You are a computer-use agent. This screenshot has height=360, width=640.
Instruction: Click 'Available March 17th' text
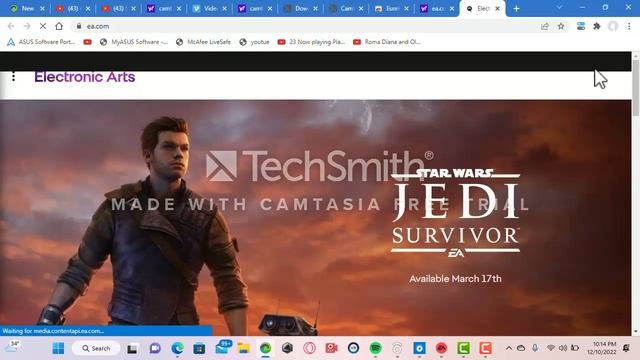click(x=455, y=279)
